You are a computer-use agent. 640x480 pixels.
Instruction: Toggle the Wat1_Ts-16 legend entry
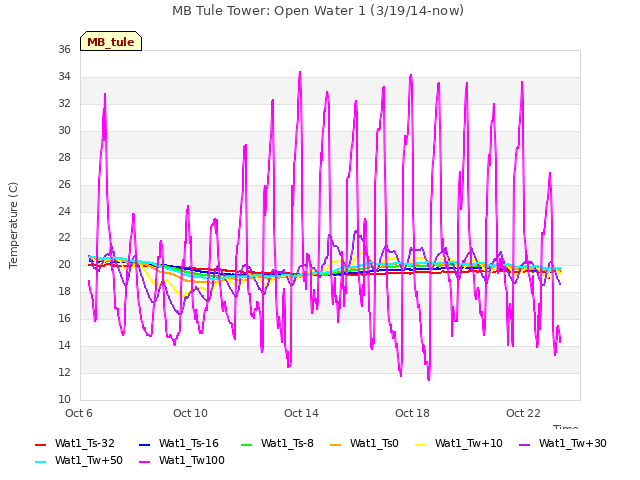pyautogui.click(x=179, y=443)
